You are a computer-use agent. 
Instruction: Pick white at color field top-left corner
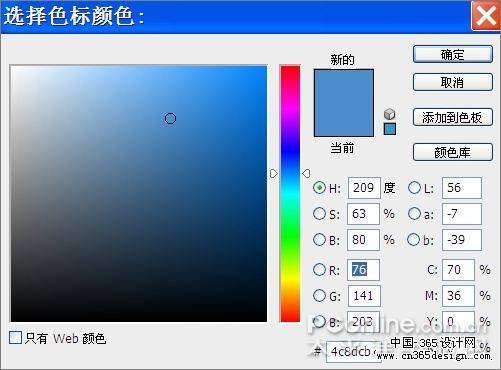pos(13,68)
